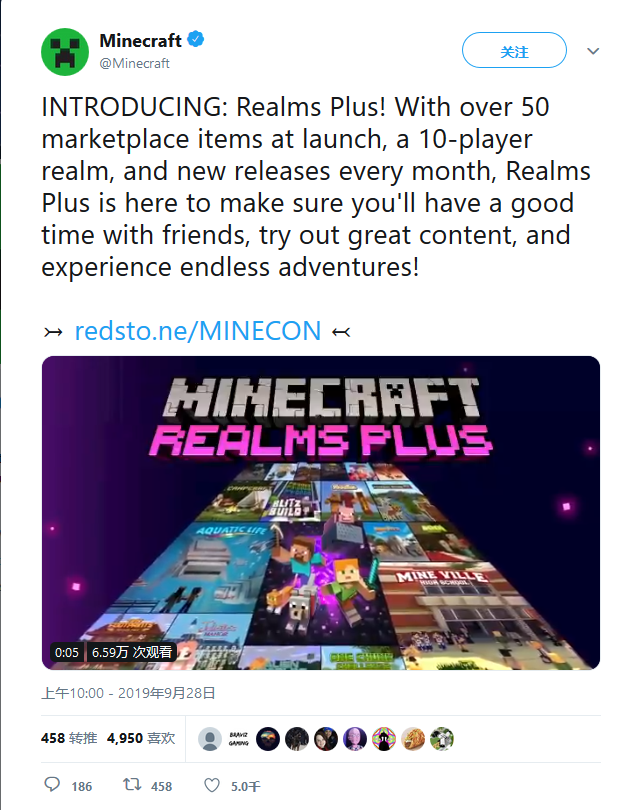Open the @Minecraft handle link
The image size is (638, 810).
pyautogui.click(x=134, y=63)
